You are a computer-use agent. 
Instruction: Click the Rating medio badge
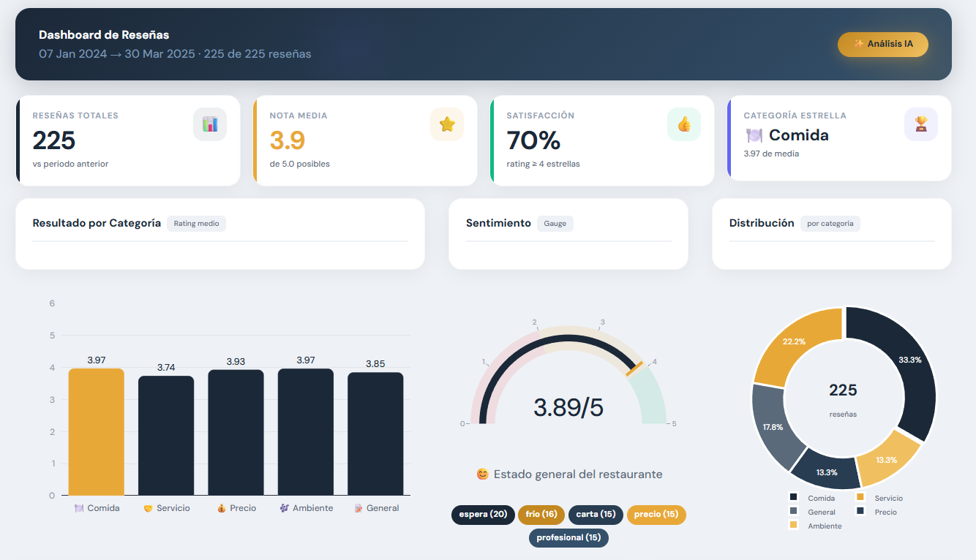[x=196, y=224]
